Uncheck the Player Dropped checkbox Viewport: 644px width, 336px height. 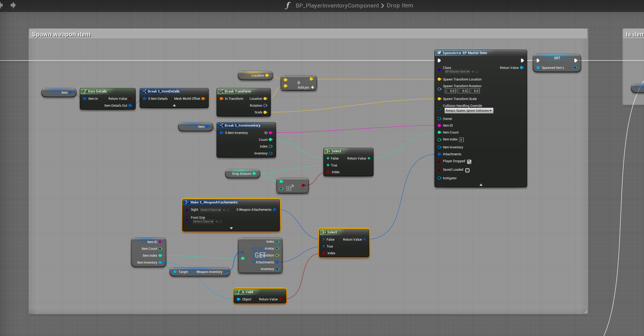tap(469, 162)
